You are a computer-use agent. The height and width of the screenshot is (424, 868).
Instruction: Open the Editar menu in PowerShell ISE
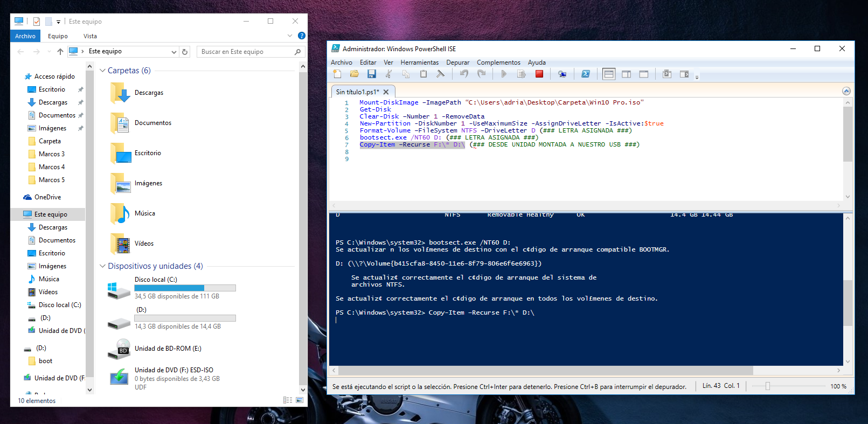point(368,62)
